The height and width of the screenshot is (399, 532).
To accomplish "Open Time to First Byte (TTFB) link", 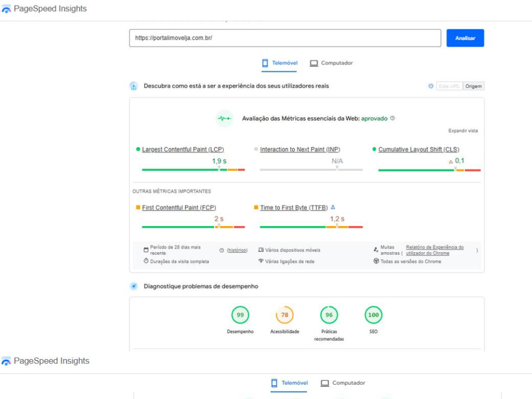I will 294,207.
